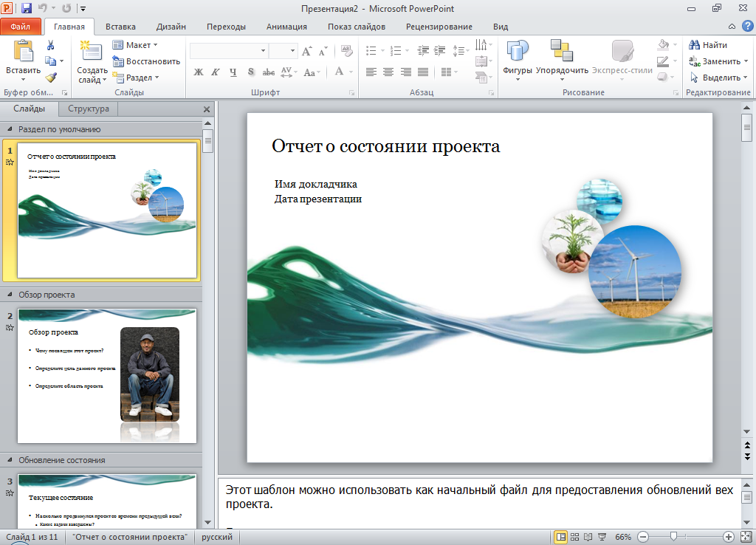Viewport: 756px width, 545px height.
Task: Select the Format Painter brush icon
Action: pos(51,77)
